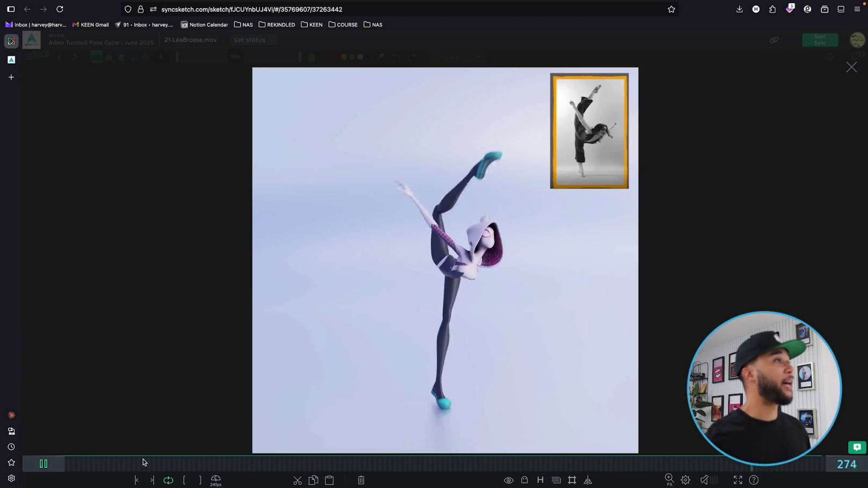The image size is (868, 488).
Task: Open the KEEN Gmail bookmark link
Action: pos(90,25)
